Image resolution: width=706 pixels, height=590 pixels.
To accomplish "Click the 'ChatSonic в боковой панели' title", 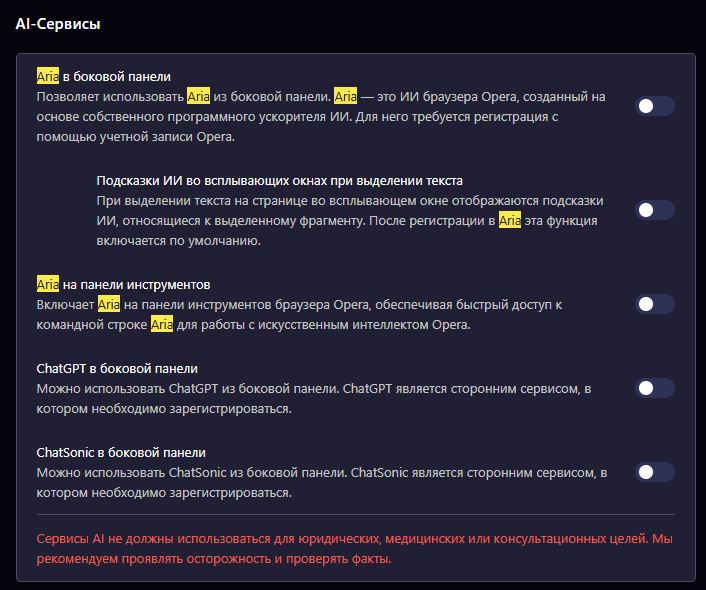I will click(x=121, y=452).
